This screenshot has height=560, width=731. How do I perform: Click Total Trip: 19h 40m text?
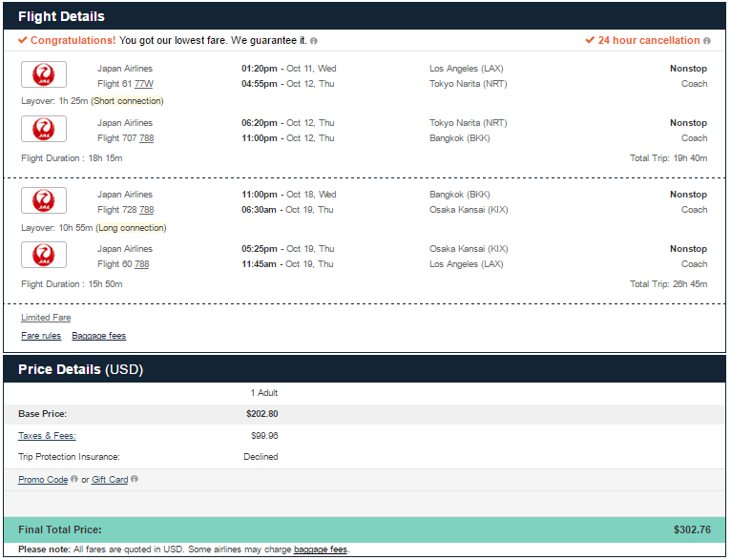coord(669,158)
